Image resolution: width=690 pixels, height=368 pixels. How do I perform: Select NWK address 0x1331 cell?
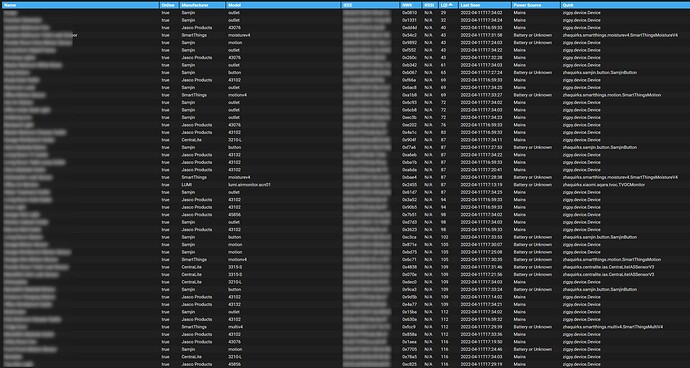point(409,20)
